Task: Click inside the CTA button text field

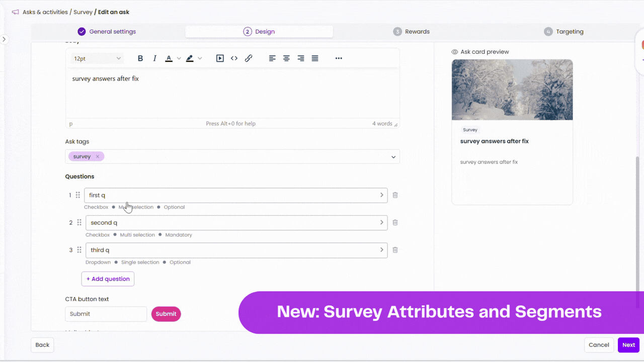Action: pyautogui.click(x=106, y=314)
